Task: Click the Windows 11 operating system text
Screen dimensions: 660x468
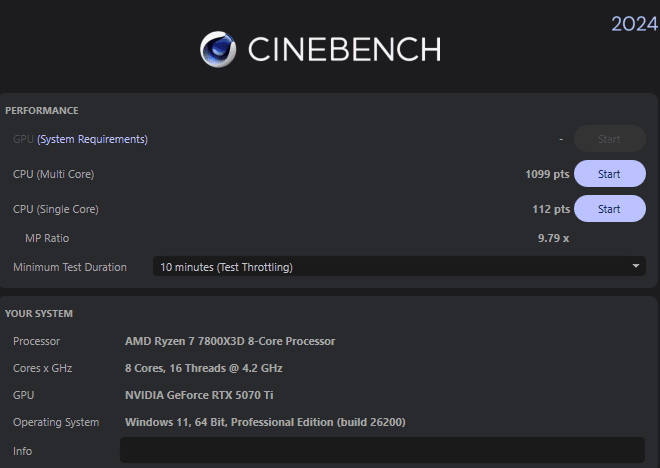Action: tap(265, 422)
